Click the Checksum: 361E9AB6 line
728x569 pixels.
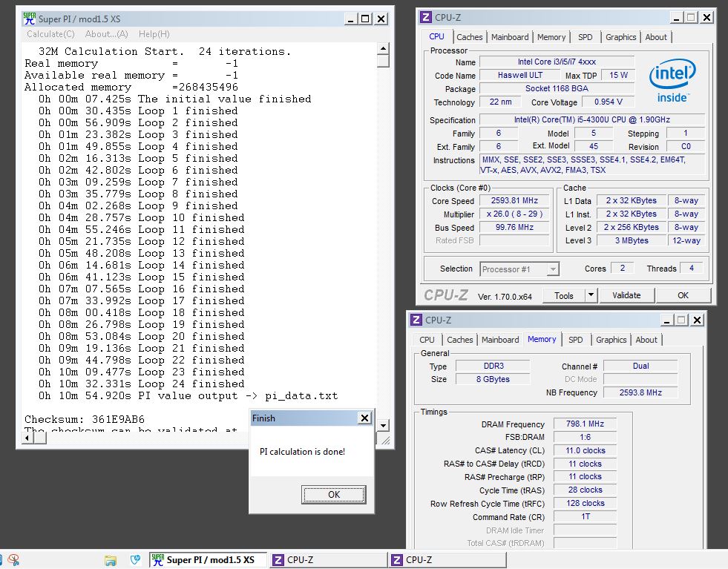tap(85, 420)
